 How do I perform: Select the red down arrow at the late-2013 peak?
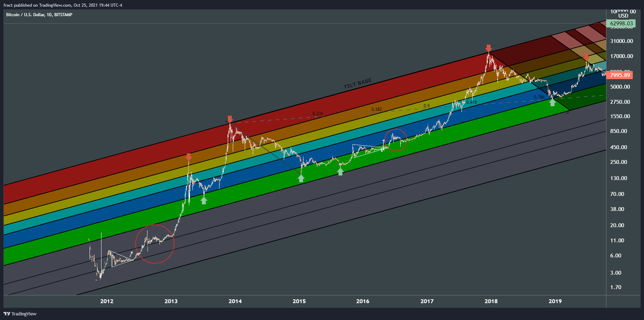(230, 119)
